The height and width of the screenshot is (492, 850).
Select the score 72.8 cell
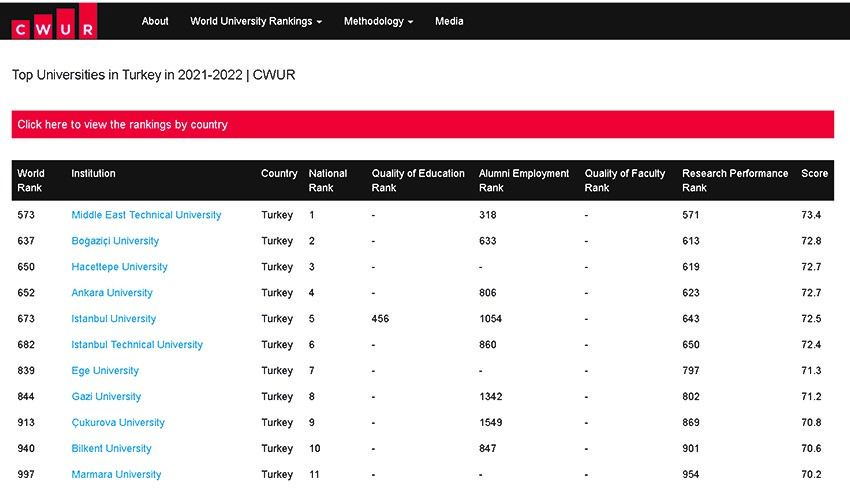(811, 241)
